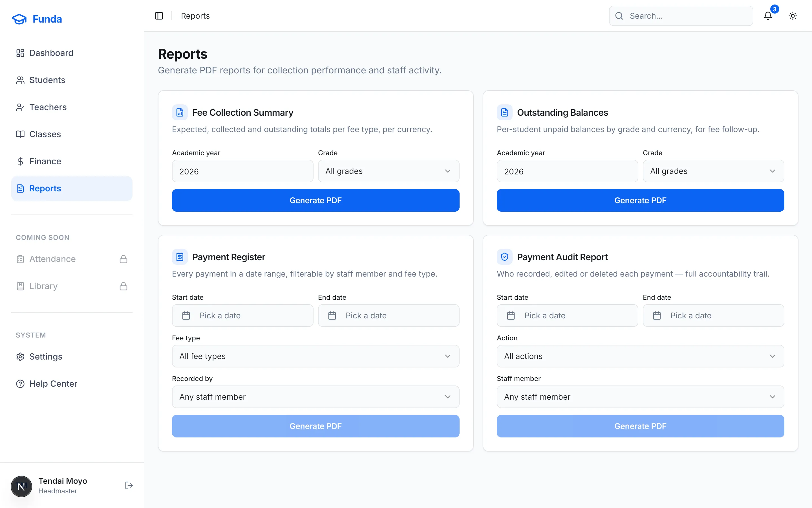This screenshot has width=812, height=508.
Task: Open the All actions dropdown
Action: tap(640, 356)
